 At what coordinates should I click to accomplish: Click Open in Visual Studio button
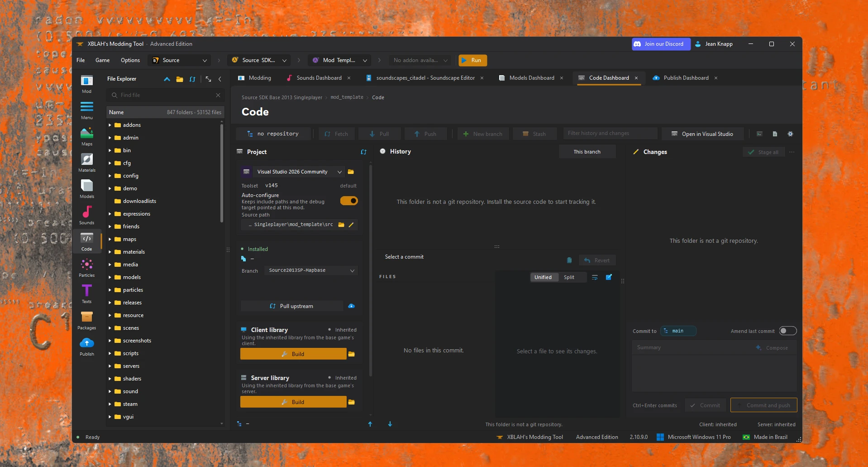[x=703, y=134]
